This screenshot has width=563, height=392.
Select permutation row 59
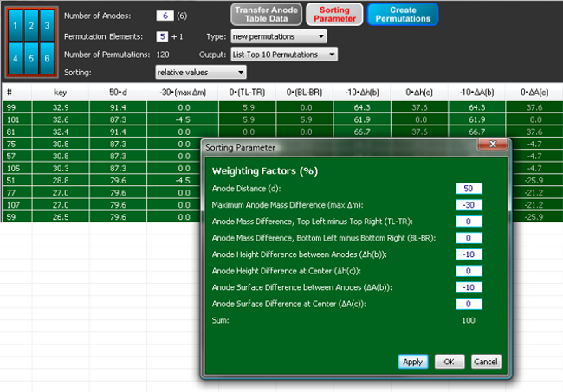[101, 217]
